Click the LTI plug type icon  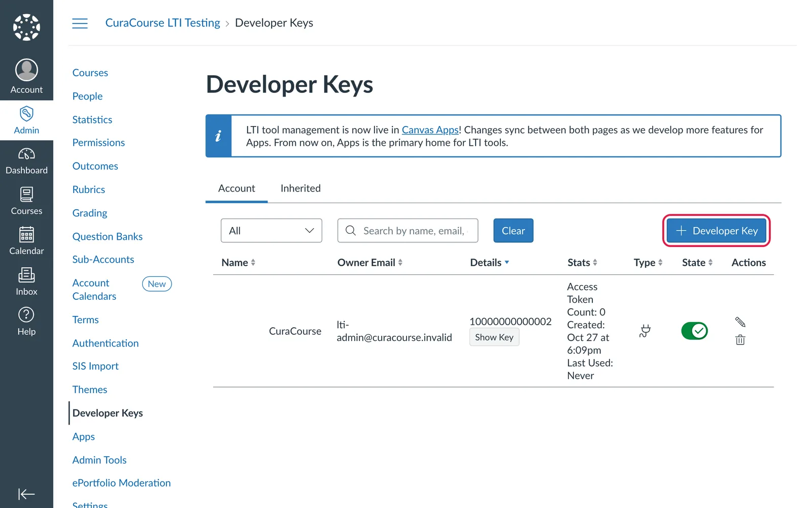(645, 331)
